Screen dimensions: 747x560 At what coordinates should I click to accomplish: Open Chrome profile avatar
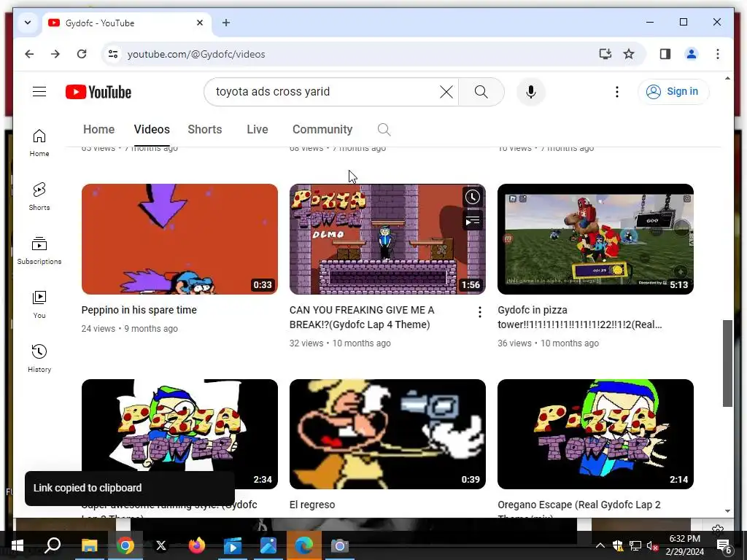692,54
